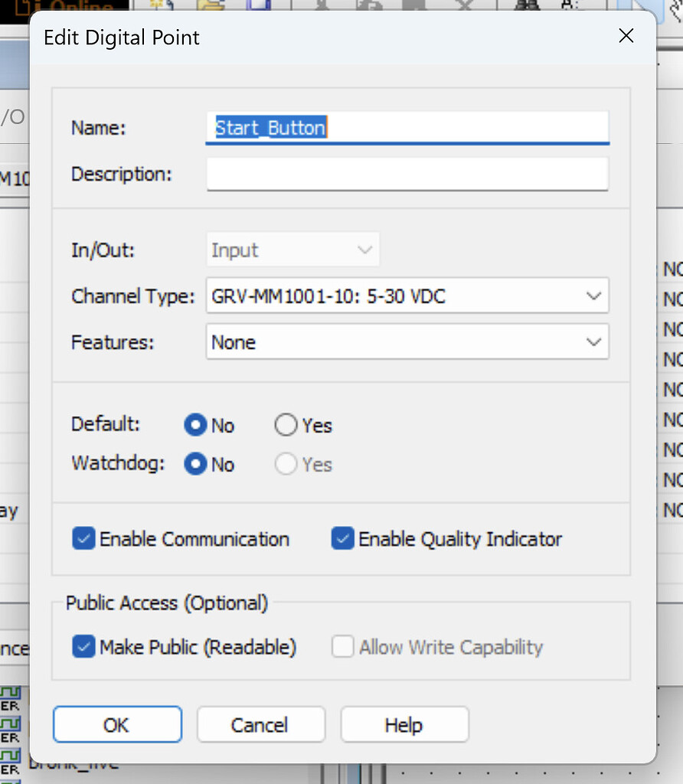Open the Channel Type dropdown

coord(594,296)
